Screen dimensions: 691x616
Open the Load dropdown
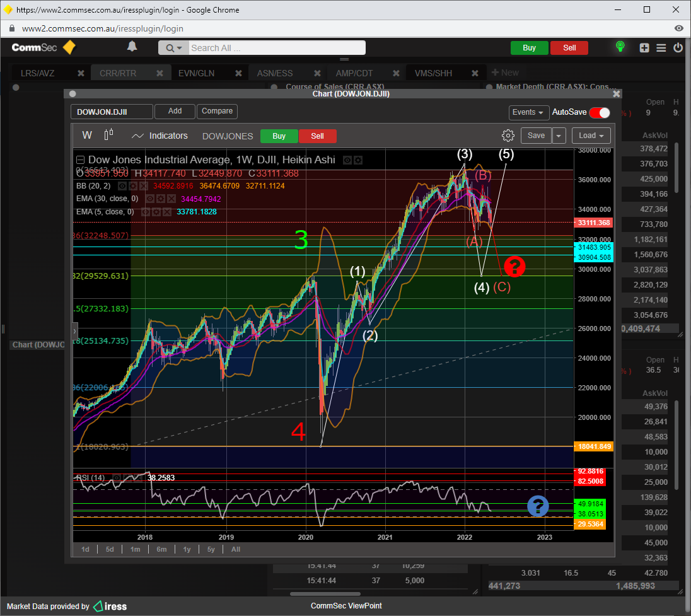point(591,136)
